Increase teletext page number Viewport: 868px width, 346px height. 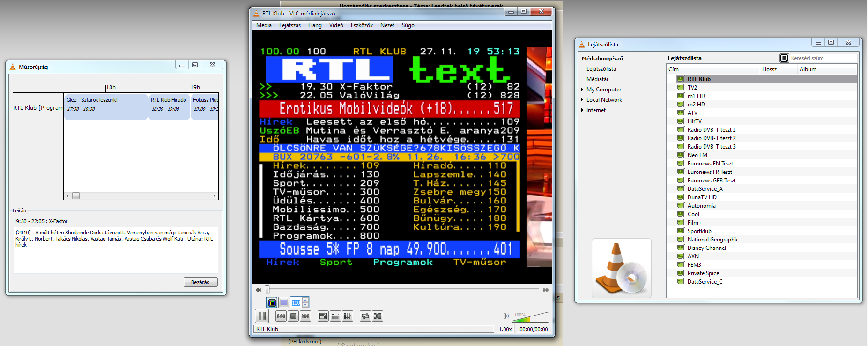(x=305, y=300)
